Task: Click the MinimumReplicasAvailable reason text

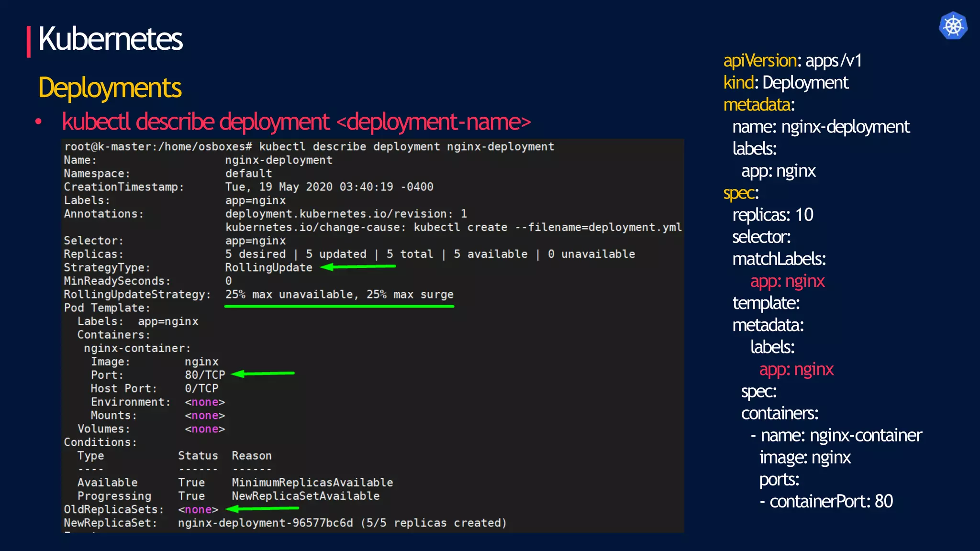Action: click(x=312, y=483)
